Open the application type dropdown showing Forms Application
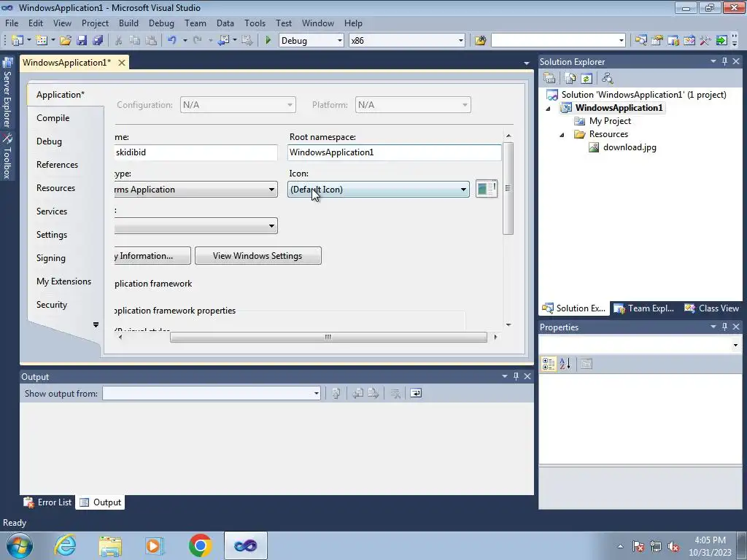This screenshot has height=560, width=747. click(196, 189)
